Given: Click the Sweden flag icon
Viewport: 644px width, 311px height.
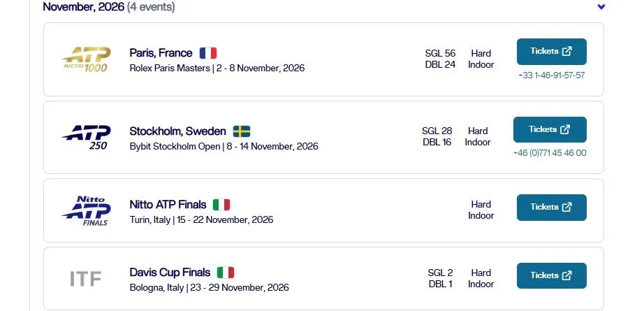Looking at the screenshot, I should 242,131.
